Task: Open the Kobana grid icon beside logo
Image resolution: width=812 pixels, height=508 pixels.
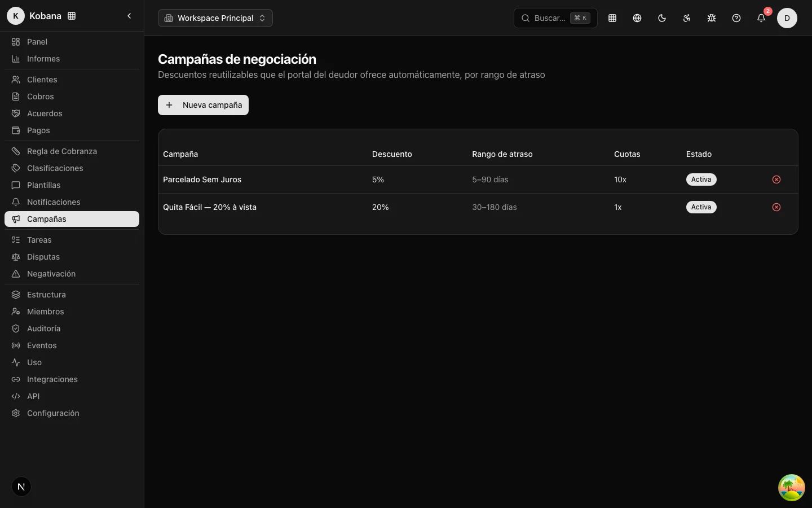Action: pyautogui.click(x=72, y=16)
